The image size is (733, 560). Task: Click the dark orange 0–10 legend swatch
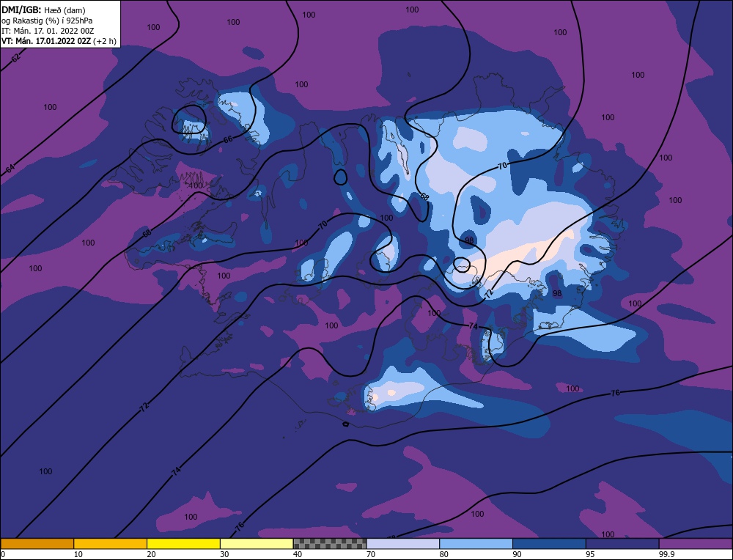pos(37,544)
